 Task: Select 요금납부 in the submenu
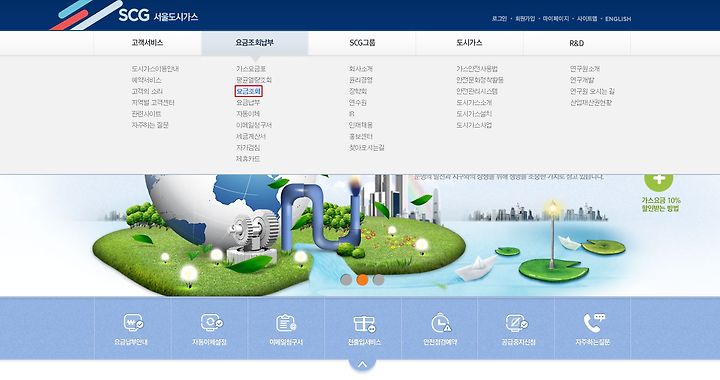pos(248,103)
